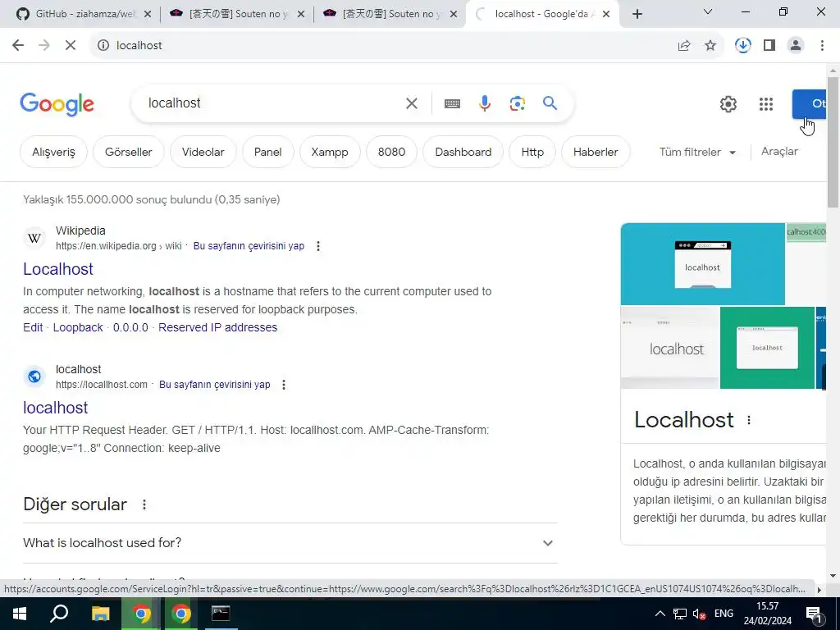
Task: Select the 8080 filter chip
Action: point(391,152)
